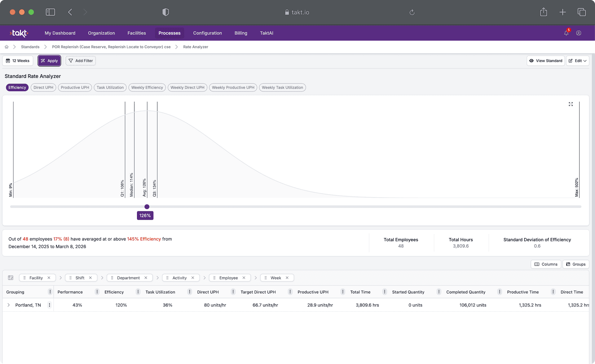Image resolution: width=595 pixels, height=364 pixels.
Task: Select the Weekly Efficiency metric chip
Action: 147,88
